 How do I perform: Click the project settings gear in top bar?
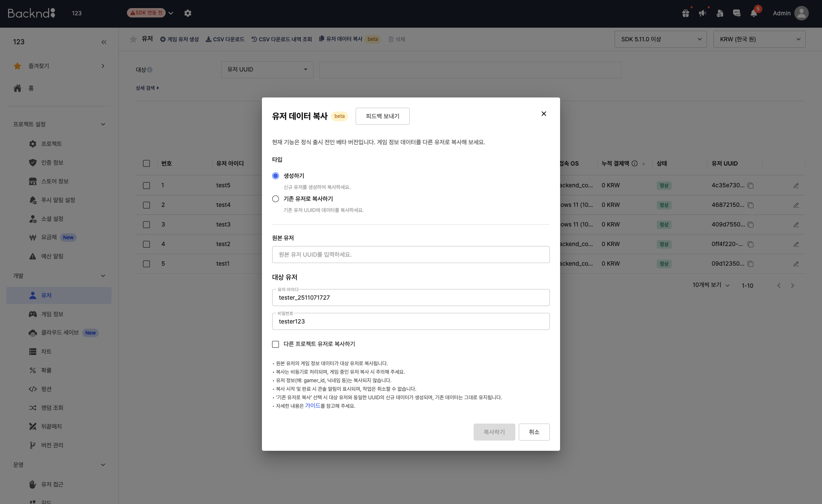coord(188,13)
